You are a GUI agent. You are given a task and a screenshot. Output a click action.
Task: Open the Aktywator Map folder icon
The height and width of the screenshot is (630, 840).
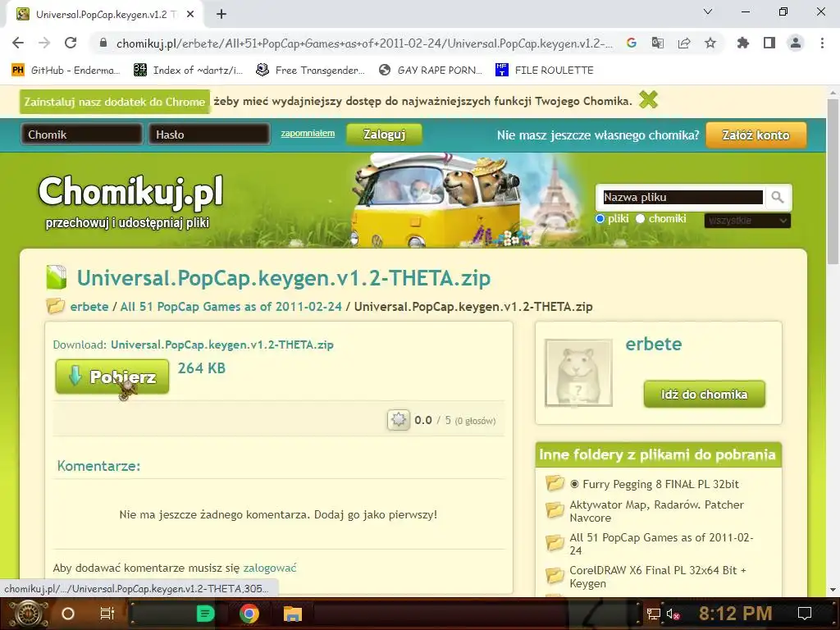555,510
